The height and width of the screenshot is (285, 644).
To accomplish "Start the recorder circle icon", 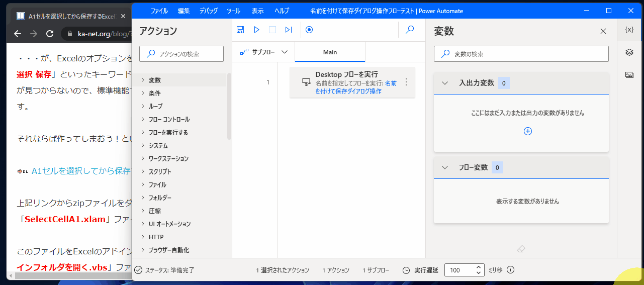I will 309,30.
